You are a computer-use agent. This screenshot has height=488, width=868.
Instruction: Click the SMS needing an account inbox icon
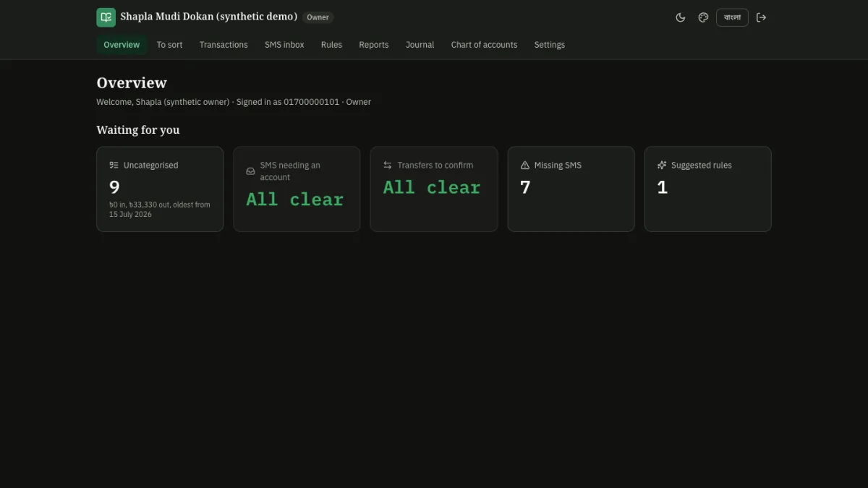(x=250, y=171)
